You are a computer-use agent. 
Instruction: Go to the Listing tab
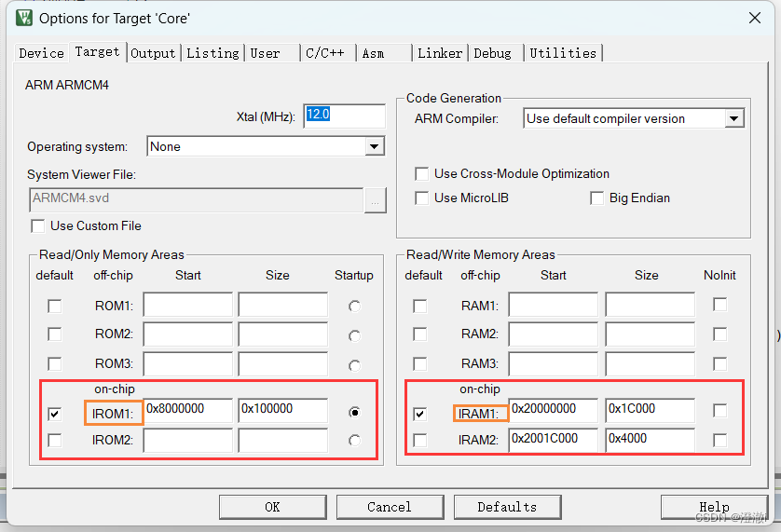(x=212, y=53)
